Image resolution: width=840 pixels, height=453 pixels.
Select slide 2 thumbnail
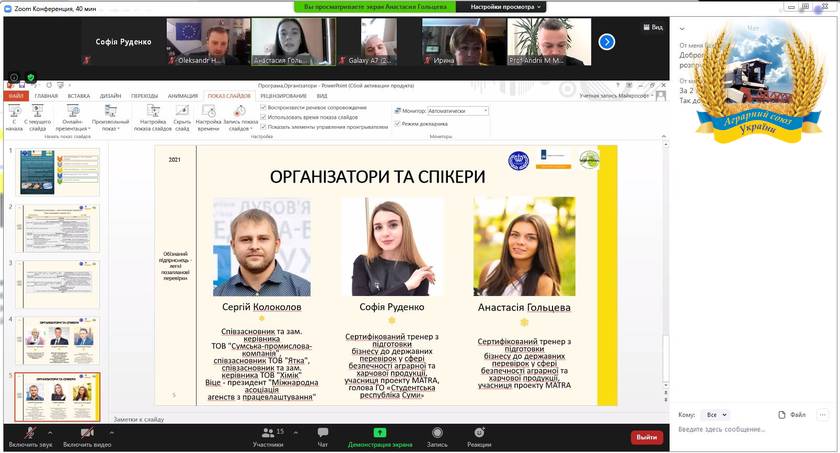(57, 229)
